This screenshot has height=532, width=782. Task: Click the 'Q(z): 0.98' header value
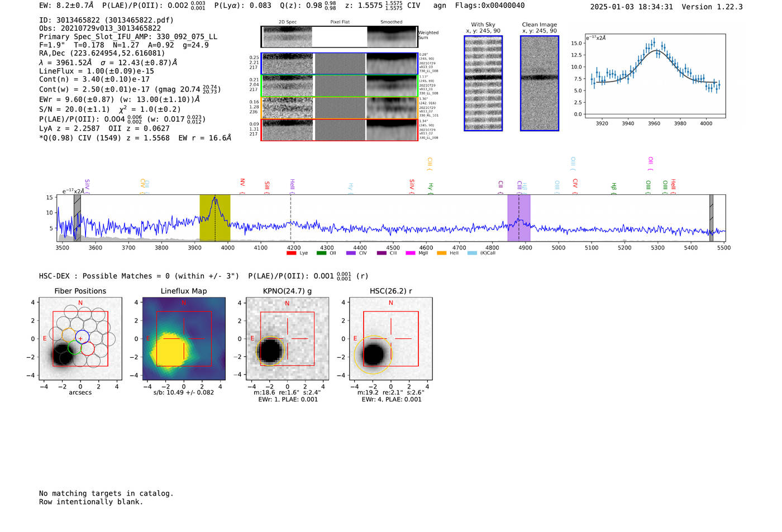(308, 6)
